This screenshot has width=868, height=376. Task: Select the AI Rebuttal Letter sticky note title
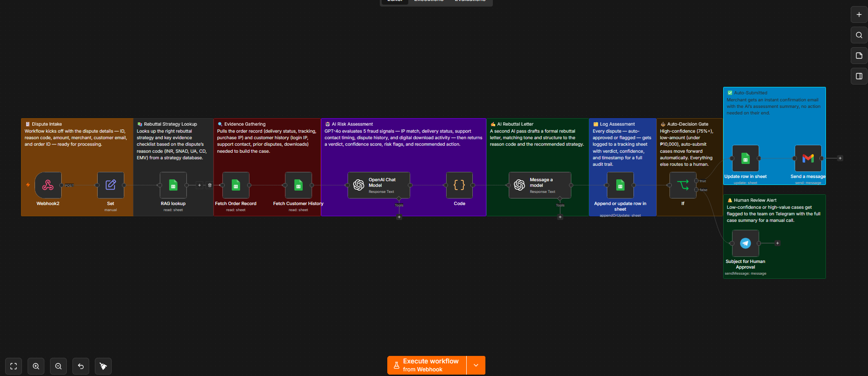tap(515, 124)
